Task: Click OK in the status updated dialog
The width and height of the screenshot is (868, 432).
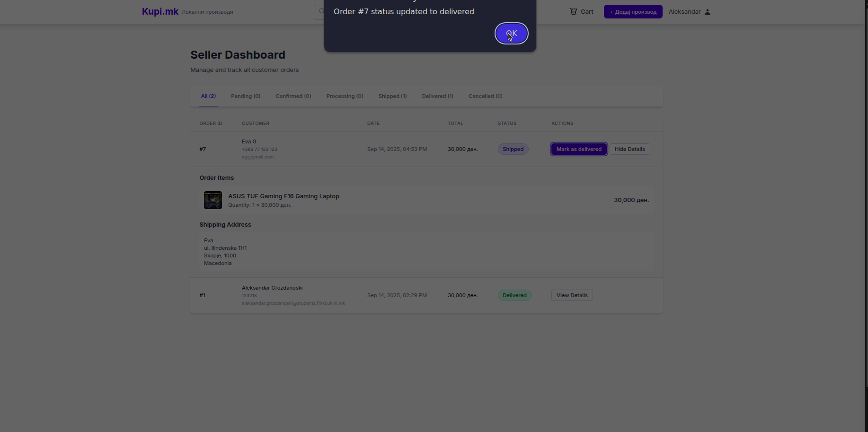Action: coord(511,34)
